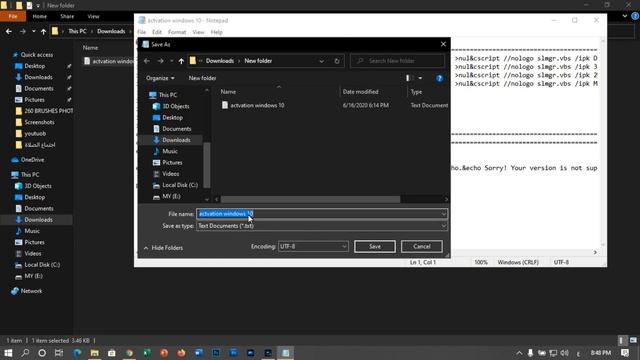Show hidden tray icons chevron
The height and width of the screenshot is (360, 640).
point(519,353)
